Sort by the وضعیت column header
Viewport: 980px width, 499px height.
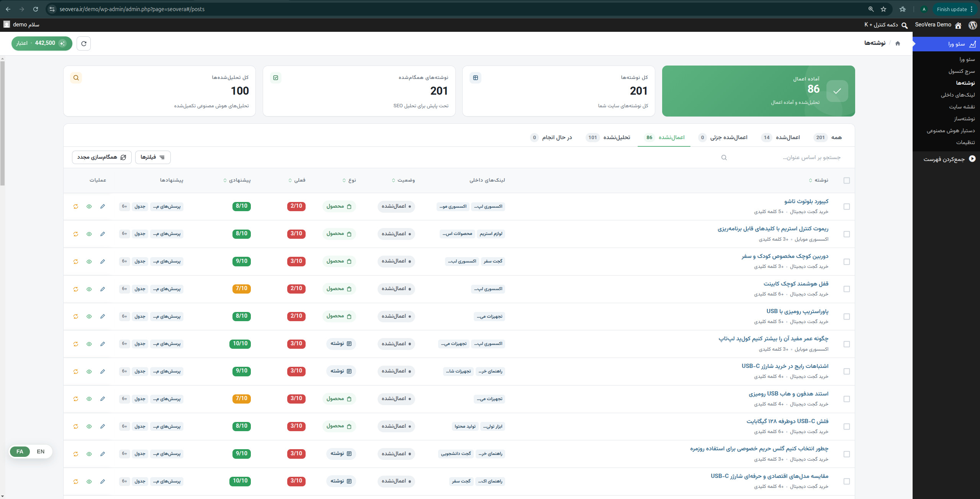(403, 180)
